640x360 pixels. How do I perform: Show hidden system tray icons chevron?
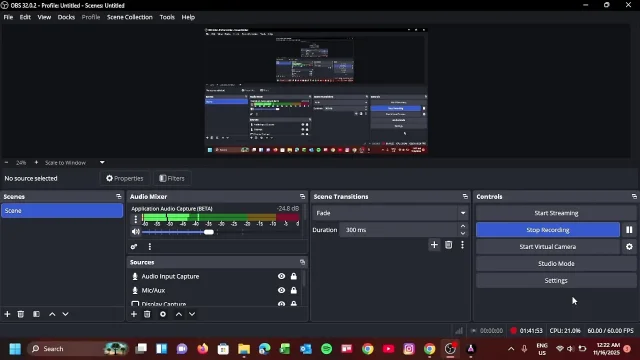511,349
